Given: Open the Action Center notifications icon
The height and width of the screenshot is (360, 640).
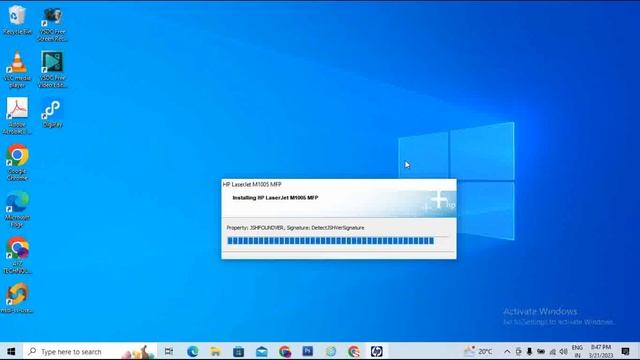Looking at the screenshot, I should point(625,351).
